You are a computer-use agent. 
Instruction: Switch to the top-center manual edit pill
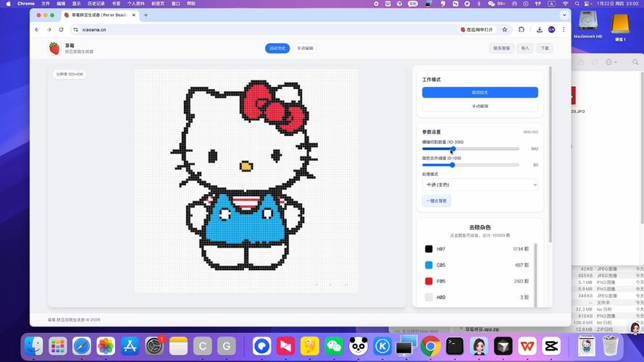tap(305, 48)
